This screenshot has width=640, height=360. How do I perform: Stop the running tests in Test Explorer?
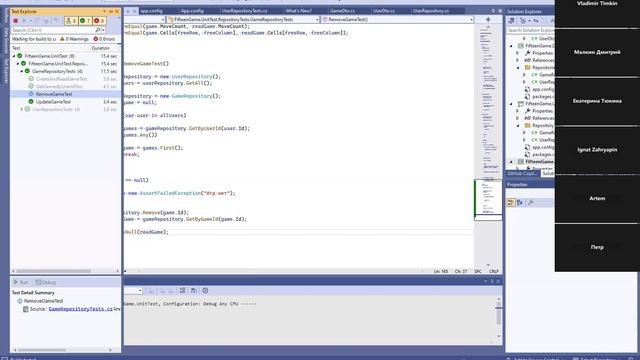[16, 20]
